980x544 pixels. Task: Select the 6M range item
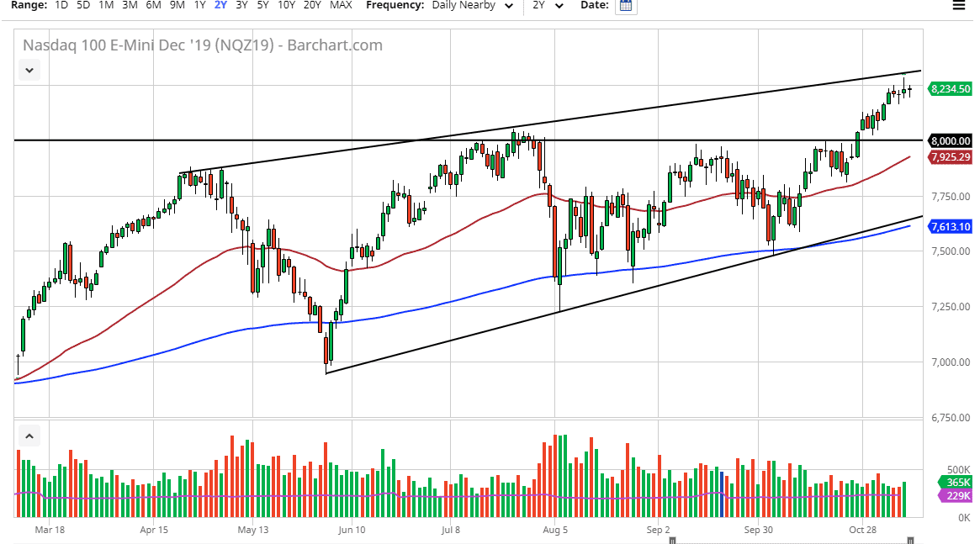pos(151,5)
